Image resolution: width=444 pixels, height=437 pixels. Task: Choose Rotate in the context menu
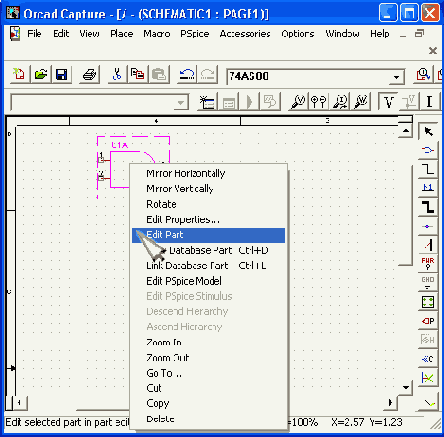click(208, 204)
